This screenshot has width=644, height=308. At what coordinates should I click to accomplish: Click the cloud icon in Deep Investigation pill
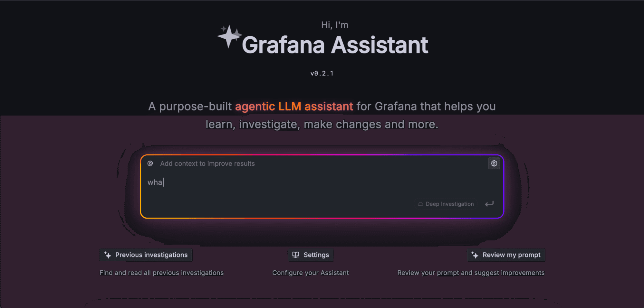point(420,204)
